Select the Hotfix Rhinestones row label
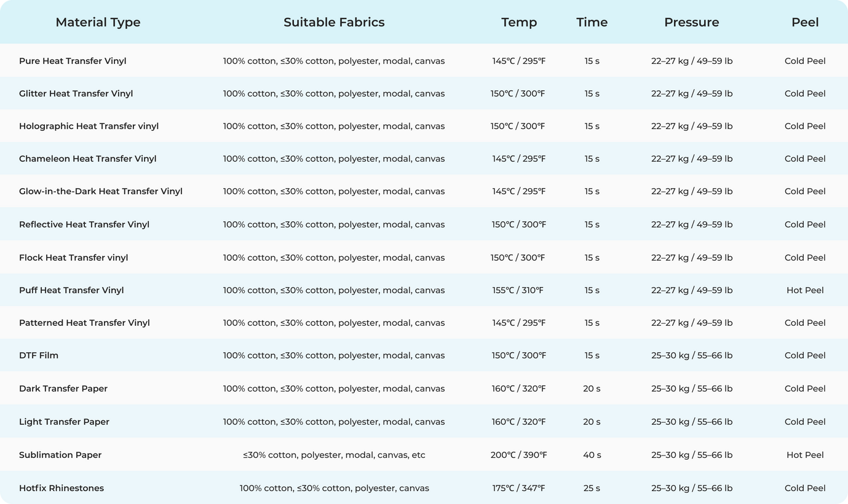Screen dimensions: 848x504 tap(60, 487)
